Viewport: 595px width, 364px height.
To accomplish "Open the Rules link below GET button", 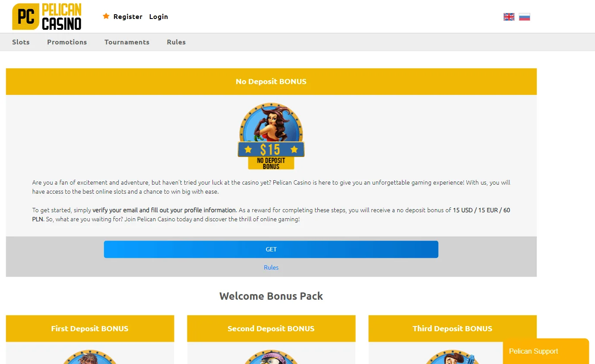I will coord(271,267).
